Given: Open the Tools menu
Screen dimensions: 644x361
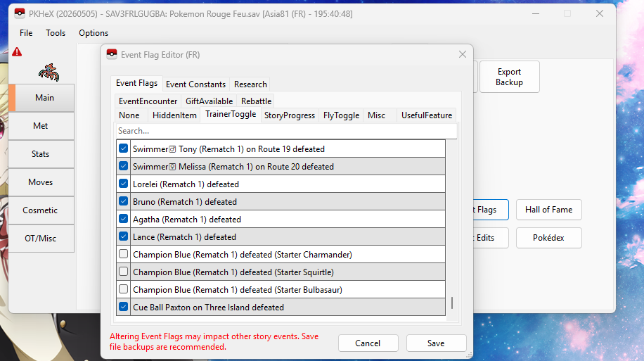Looking at the screenshot, I should (x=56, y=33).
